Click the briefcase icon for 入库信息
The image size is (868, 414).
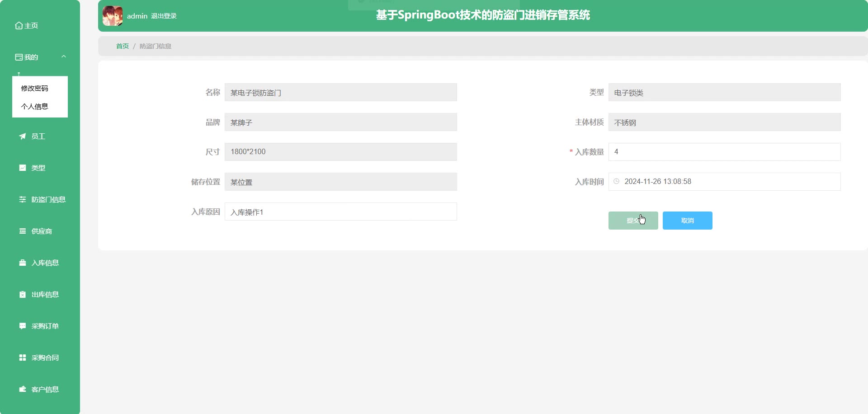pyautogui.click(x=23, y=263)
